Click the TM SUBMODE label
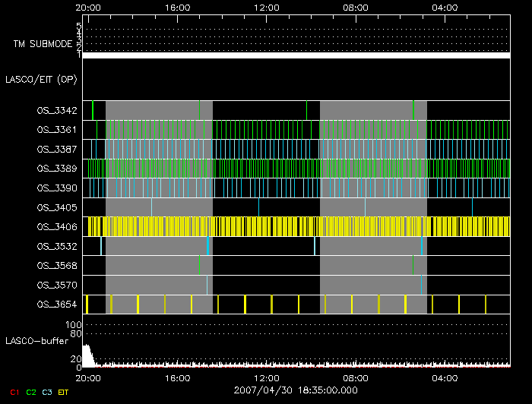 [x=43, y=44]
